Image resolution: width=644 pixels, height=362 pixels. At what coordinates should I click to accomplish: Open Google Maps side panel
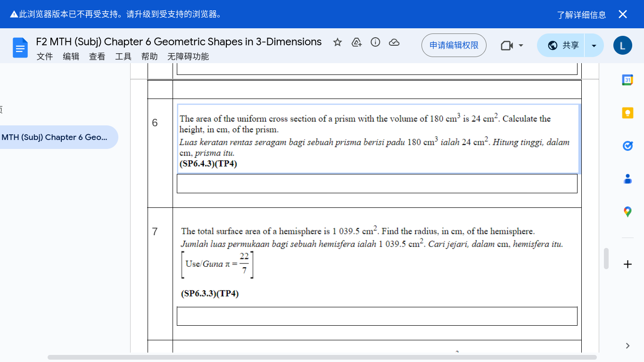(x=627, y=212)
